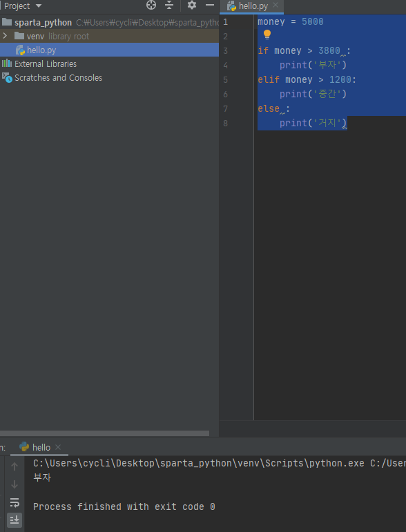The width and height of the screenshot is (406, 532).
Task: Switch to the hello.py editor tab
Action: click(x=251, y=6)
